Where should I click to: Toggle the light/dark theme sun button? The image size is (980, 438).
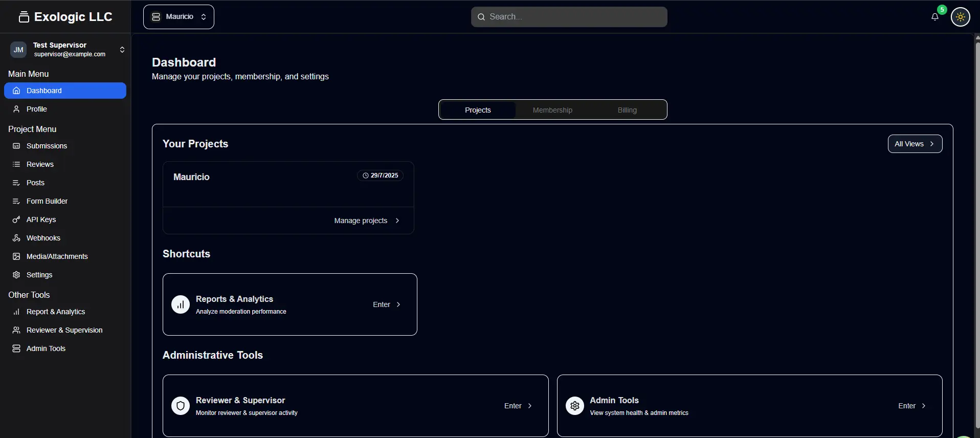pyautogui.click(x=960, y=17)
